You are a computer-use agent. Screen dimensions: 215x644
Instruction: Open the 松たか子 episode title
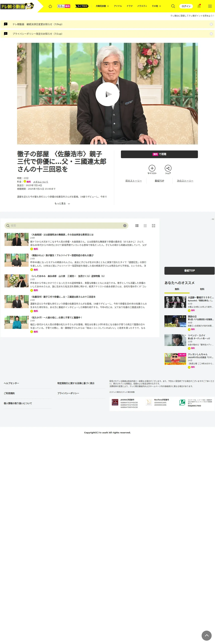(56, 318)
